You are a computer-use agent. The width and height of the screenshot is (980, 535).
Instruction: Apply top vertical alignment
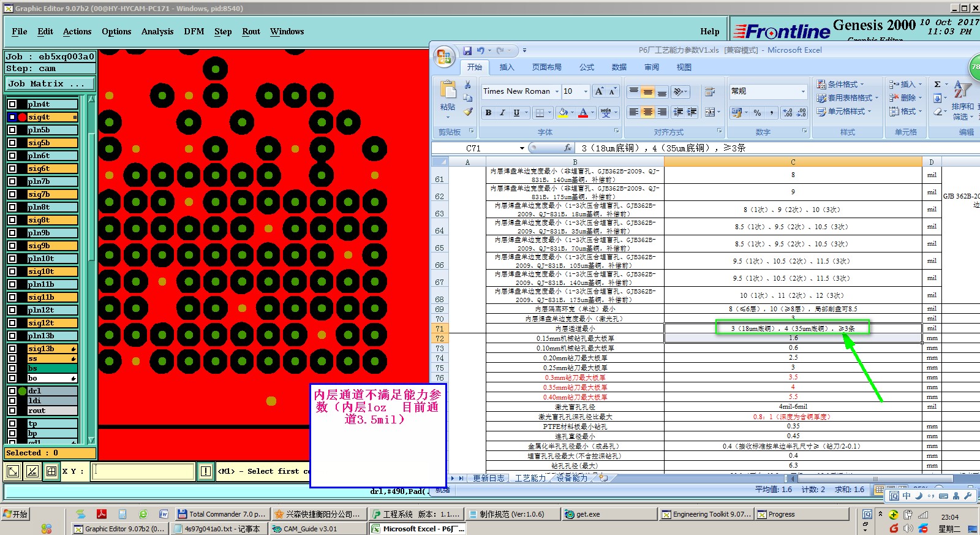tap(634, 92)
